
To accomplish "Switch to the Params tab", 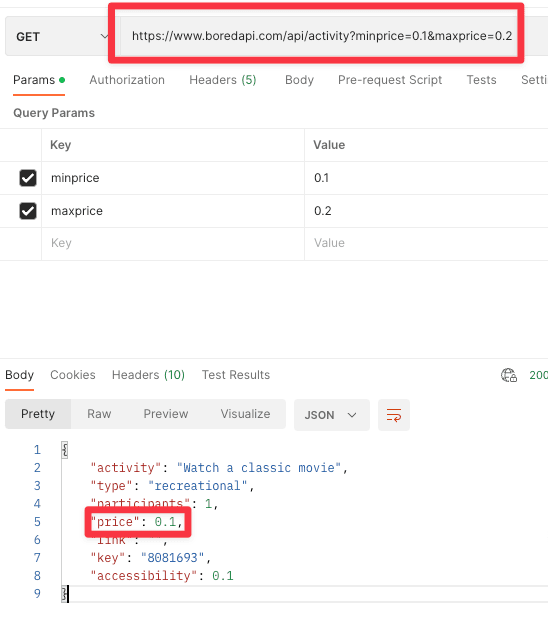I will (x=39, y=80).
